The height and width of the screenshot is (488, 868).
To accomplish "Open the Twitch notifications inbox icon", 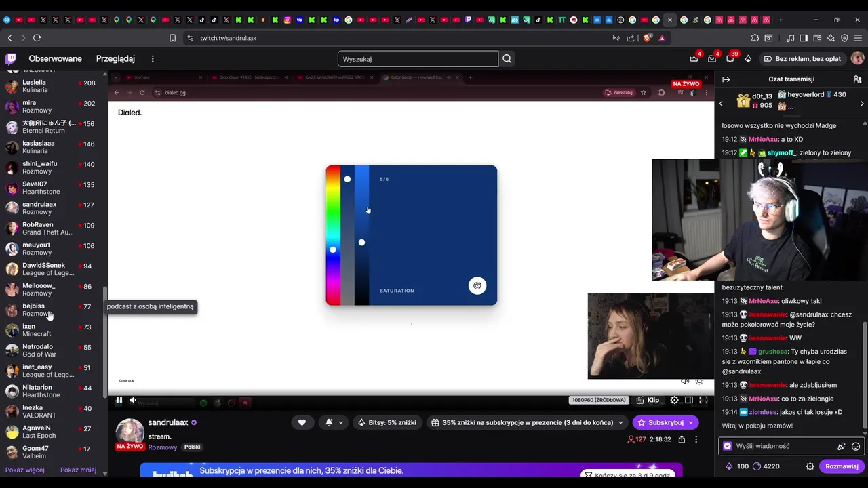I will [x=712, y=59].
